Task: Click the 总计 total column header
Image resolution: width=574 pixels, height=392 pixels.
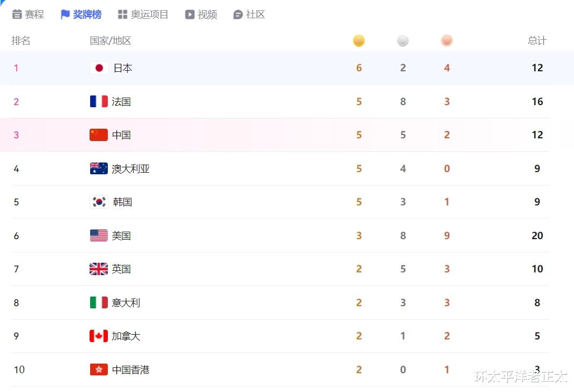Action: pyautogui.click(x=537, y=40)
